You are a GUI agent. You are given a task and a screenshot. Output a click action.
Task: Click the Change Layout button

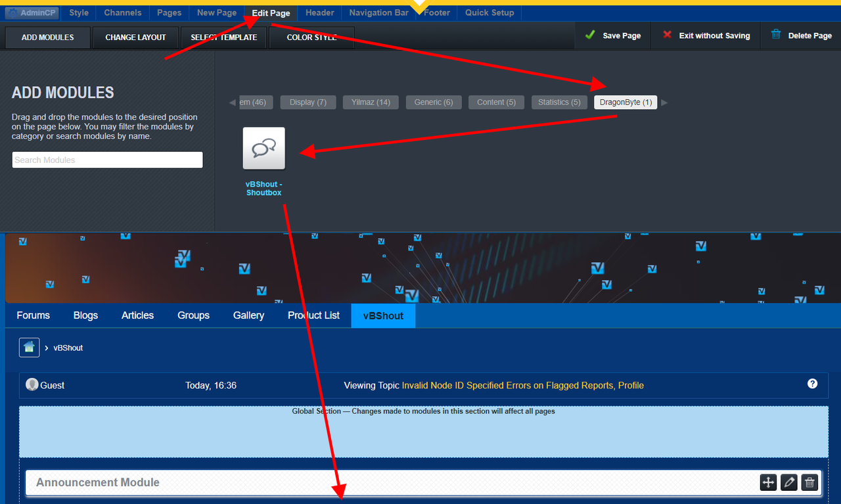pos(135,37)
